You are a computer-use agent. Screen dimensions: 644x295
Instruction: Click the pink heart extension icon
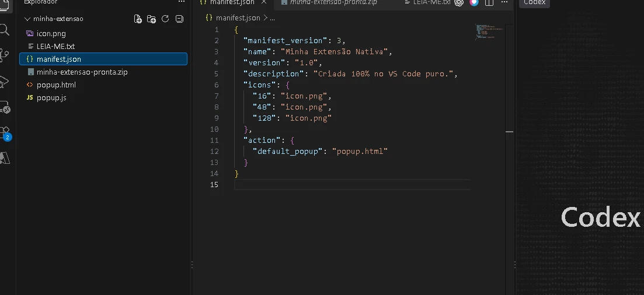474,2
